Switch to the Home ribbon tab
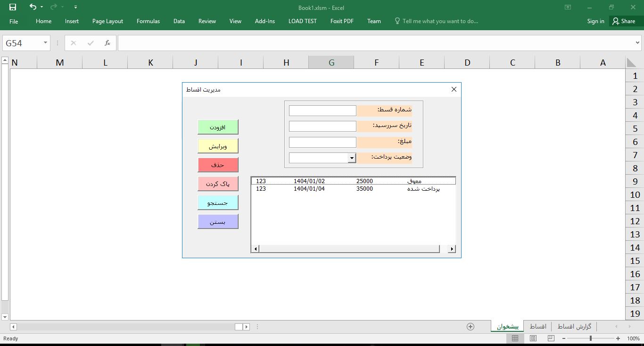Viewport: 644px width, 346px height. point(43,21)
